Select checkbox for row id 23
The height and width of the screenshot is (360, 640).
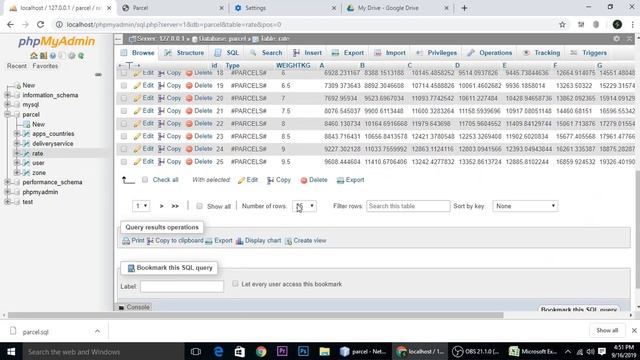(x=124, y=136)
